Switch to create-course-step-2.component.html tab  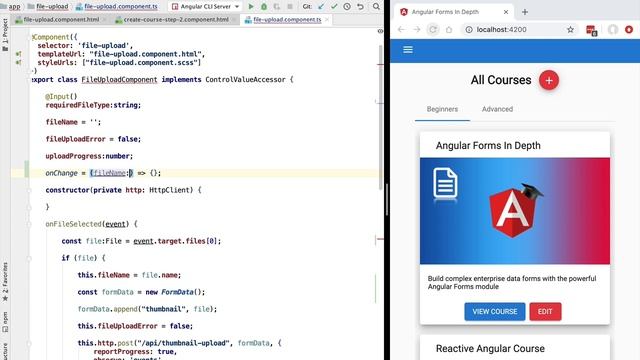[176, 20]
